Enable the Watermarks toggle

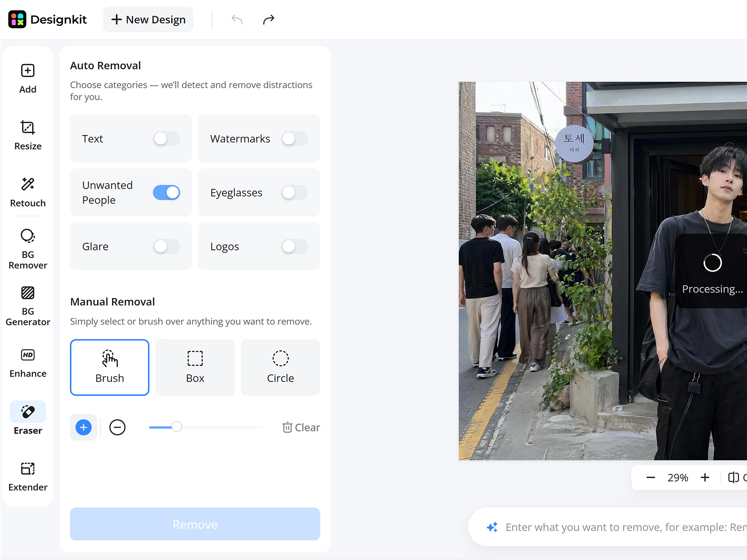[x=295, y=139]
